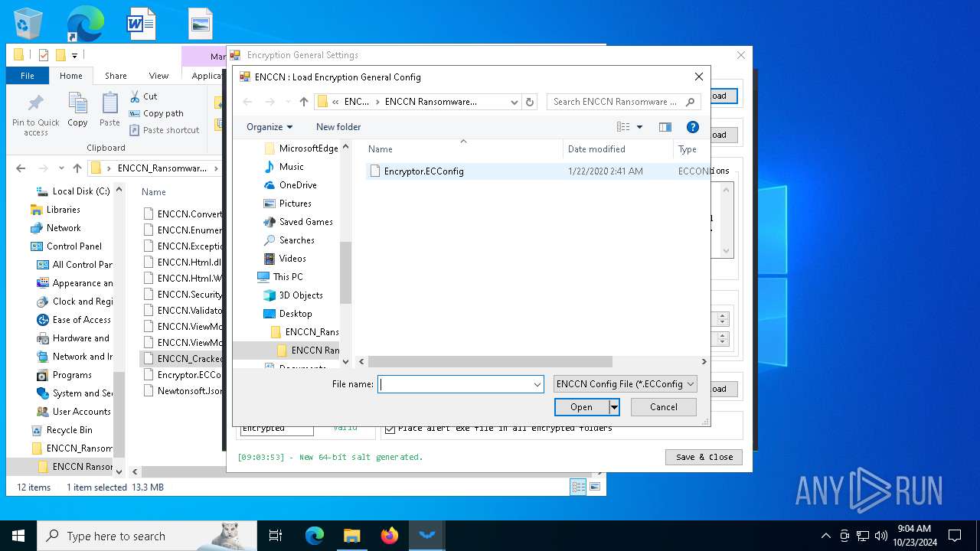Screen dimensions: 980x551
Task: Select Saved Games in the dialog tree
Action: (305, 222)
